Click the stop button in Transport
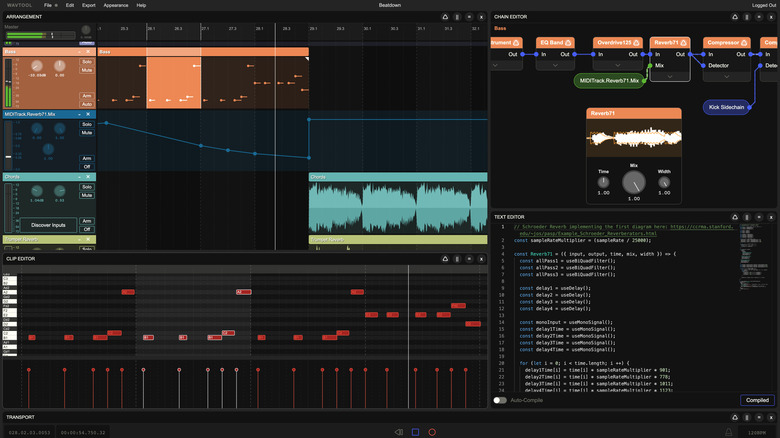Screen dimensions: 780x438 point(415,432)
